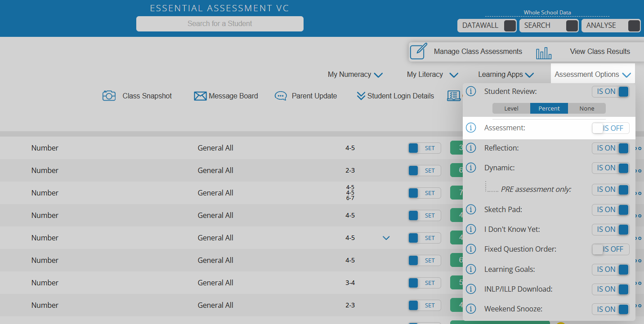Viewport: 644px width, 324px height.
Task: Select the Percent review mode
Action: 549,108
